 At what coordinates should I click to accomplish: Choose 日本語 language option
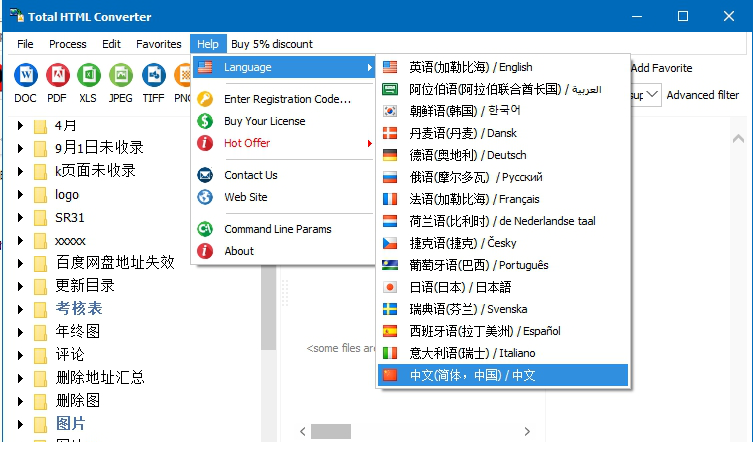503,287
